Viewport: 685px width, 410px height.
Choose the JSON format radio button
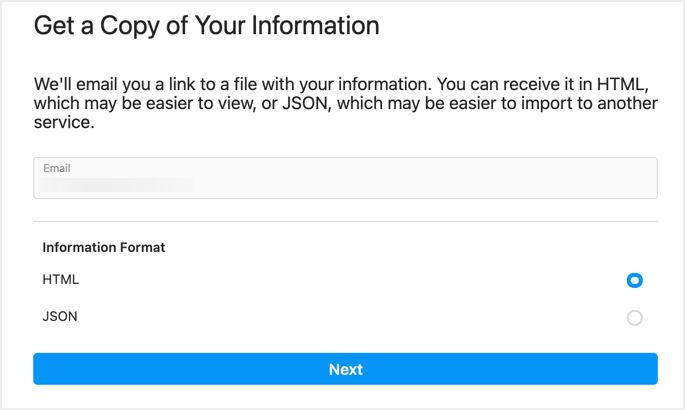(x=634, y=318)
